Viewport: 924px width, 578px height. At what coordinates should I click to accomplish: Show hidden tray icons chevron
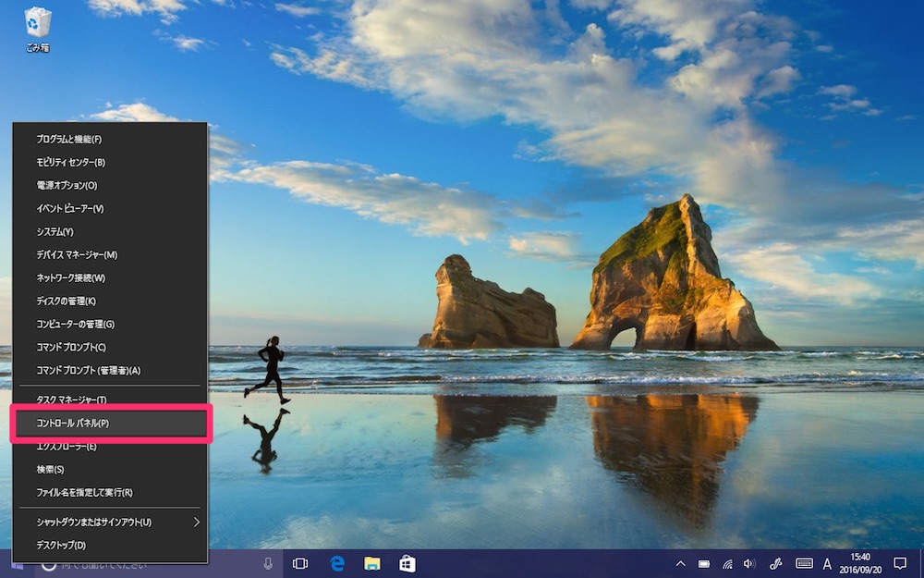click(x=681, y=564)
